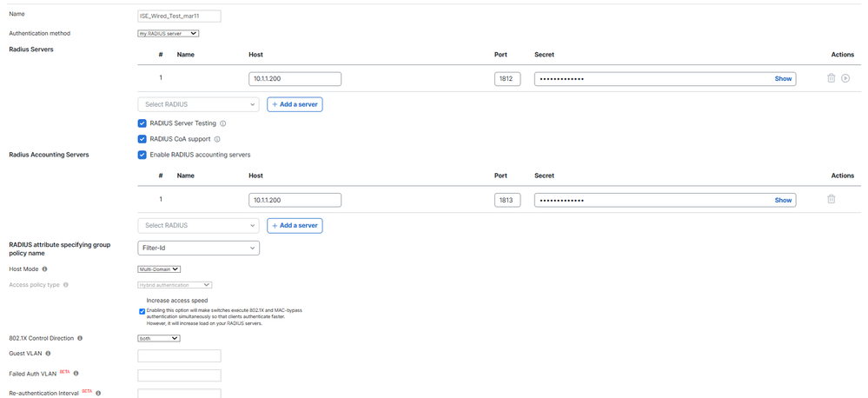The image size is (868, 398).
Task: Open the Authentication method dropdown
Action: pyautogui.click(x=169, y=34)
